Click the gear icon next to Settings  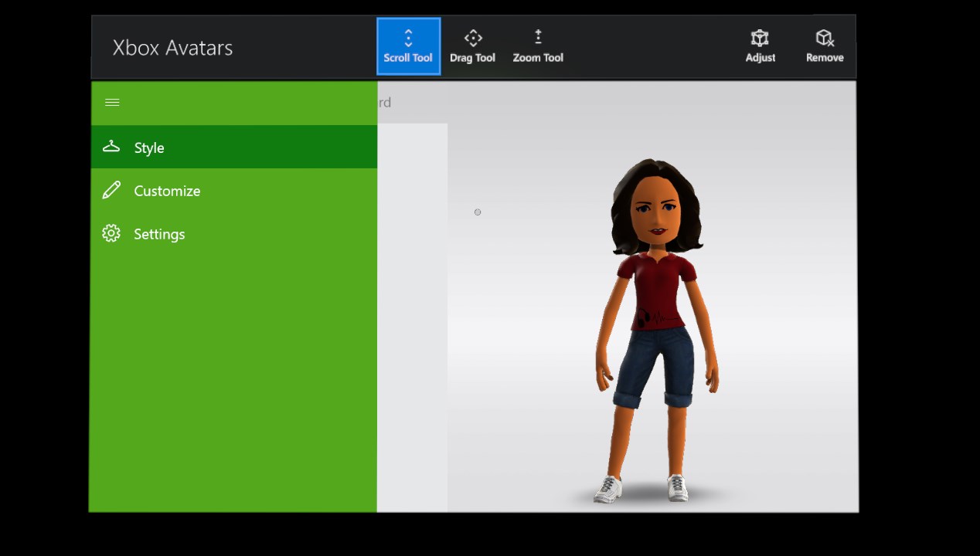tap(111, 233)
